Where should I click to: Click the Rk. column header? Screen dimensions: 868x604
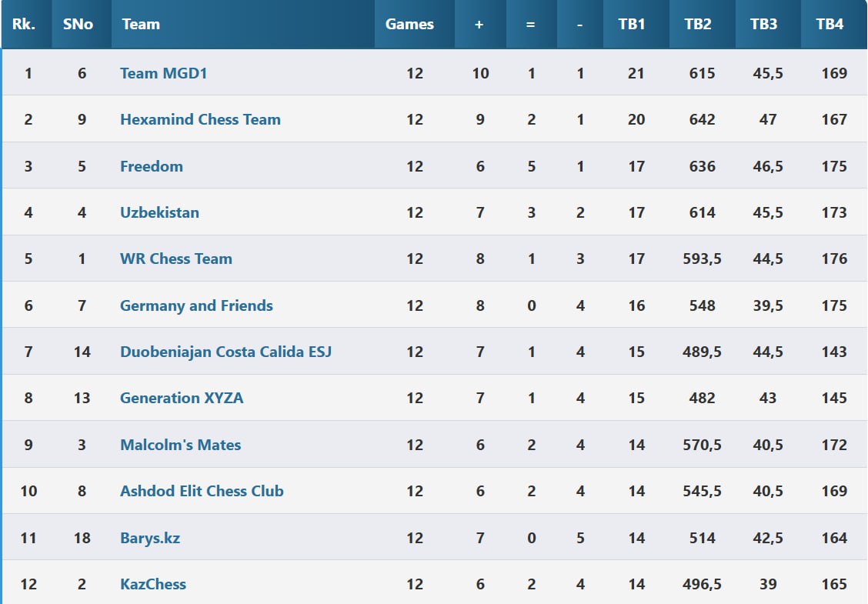point(24,25)
